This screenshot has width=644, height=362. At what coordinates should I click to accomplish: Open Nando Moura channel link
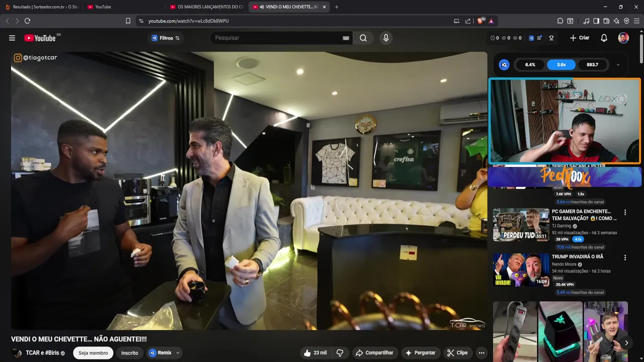pos(564,264)
